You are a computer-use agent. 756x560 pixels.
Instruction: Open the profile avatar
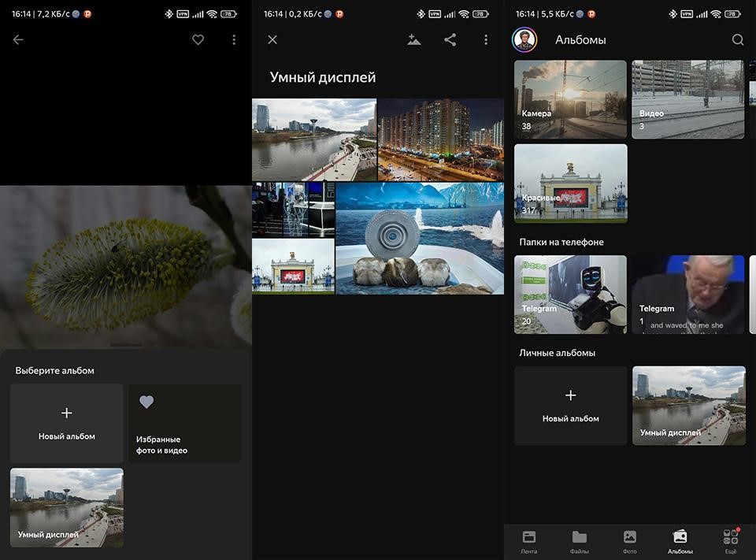pos(524,40)
